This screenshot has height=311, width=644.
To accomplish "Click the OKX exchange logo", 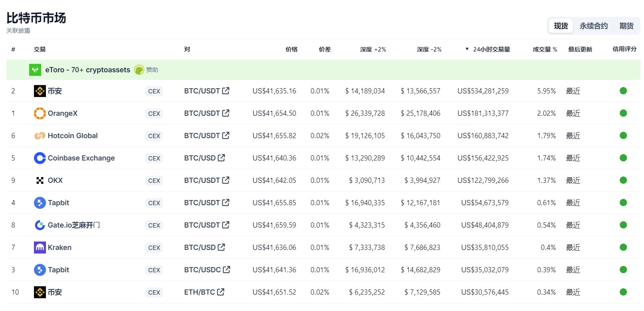I will point(40,180).
